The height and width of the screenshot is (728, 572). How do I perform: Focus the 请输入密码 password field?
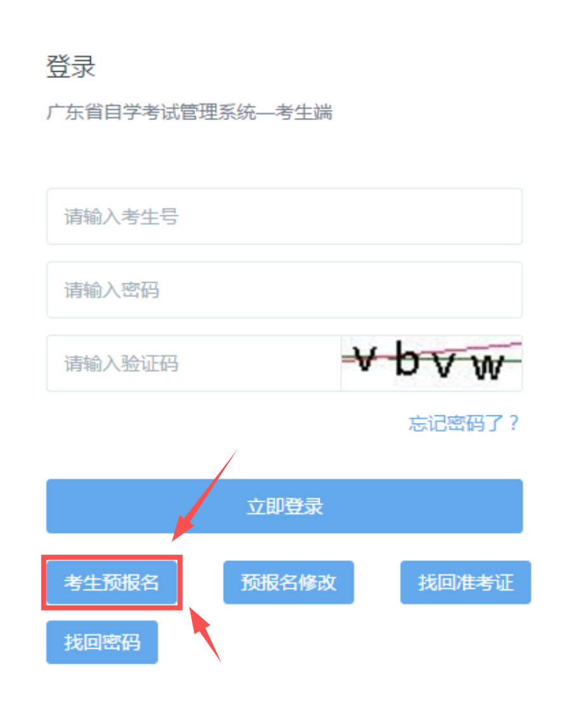pyautogui.click(x=284, y=290)
